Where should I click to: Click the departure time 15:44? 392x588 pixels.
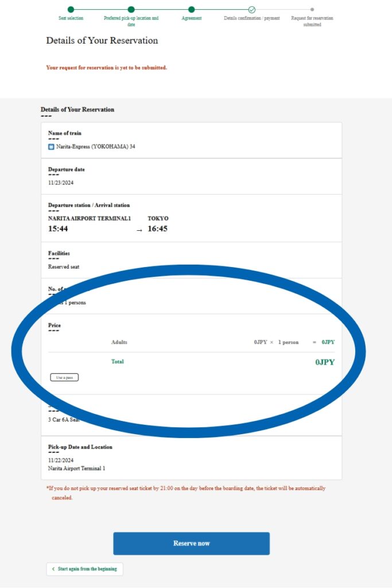60,229
